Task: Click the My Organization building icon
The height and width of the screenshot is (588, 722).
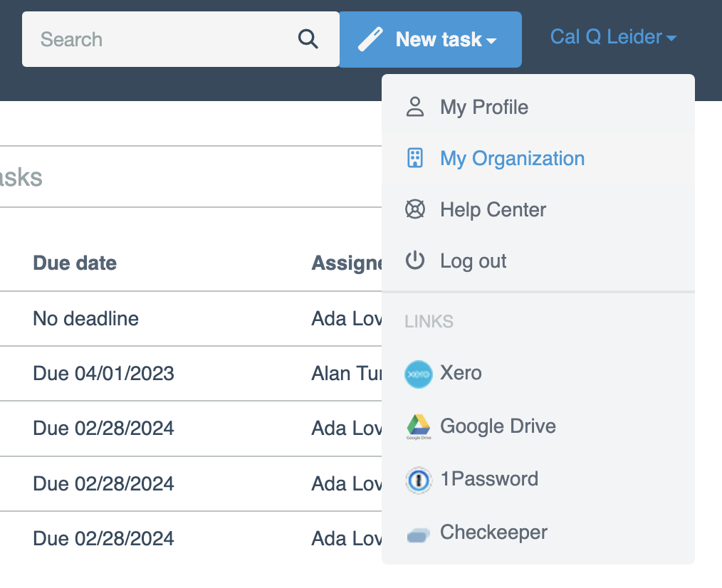Action: (414, 158)
